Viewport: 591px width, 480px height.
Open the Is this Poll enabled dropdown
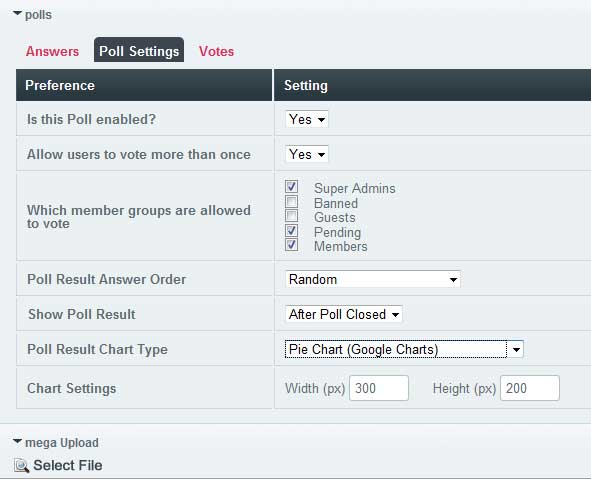coord(307,119)
